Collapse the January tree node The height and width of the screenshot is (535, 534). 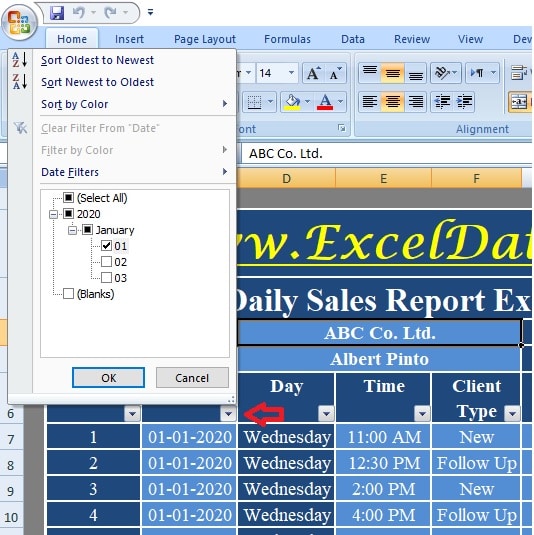(x=72, y=230)
